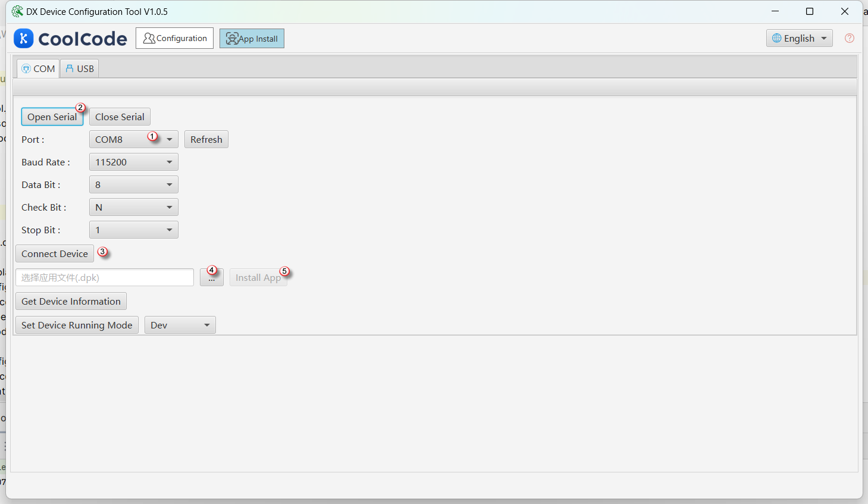Maximize the configuration tool window
The width and height of the screenshot is (868, 504).
pos(810,11)
